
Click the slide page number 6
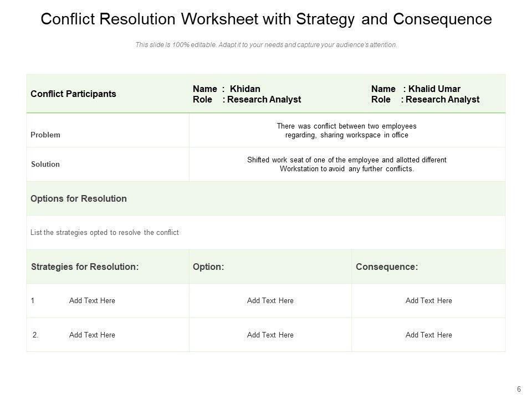[x=519, y=390]
